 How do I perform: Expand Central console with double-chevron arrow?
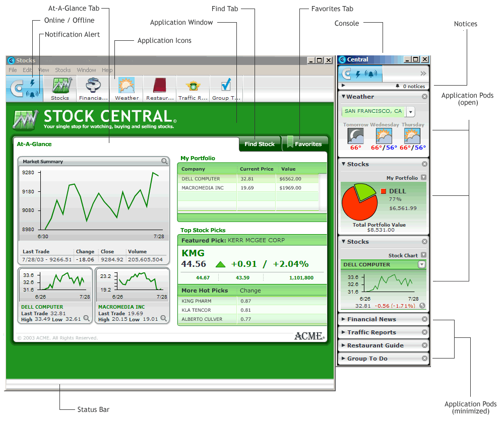(423, 74)
